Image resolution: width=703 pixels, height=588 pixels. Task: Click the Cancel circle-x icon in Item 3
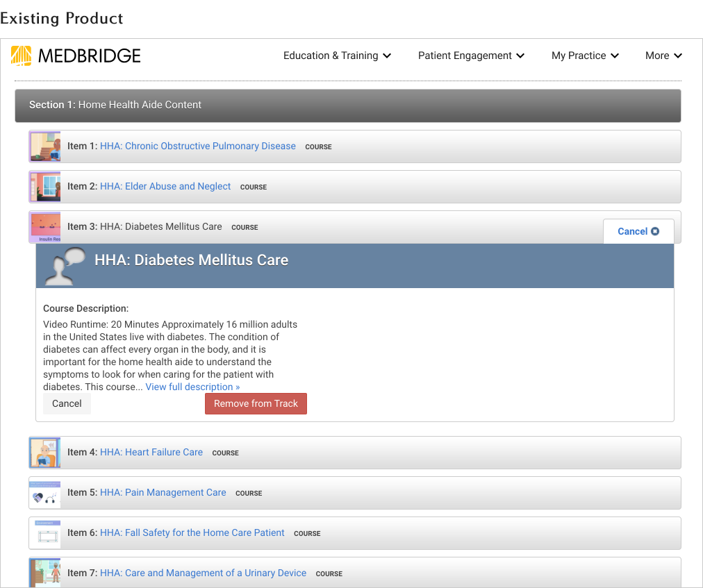[655, 231]
